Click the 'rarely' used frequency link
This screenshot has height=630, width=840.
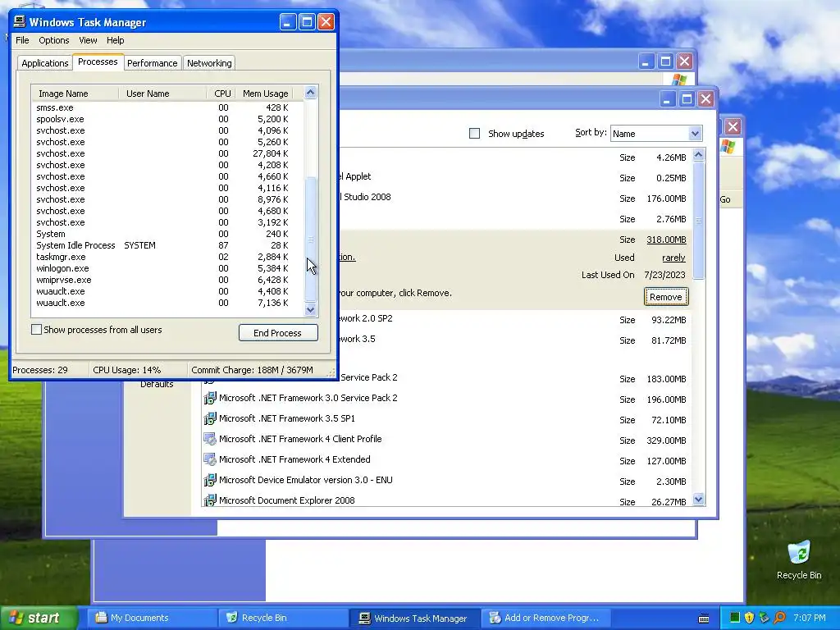(x=673, y=258)
